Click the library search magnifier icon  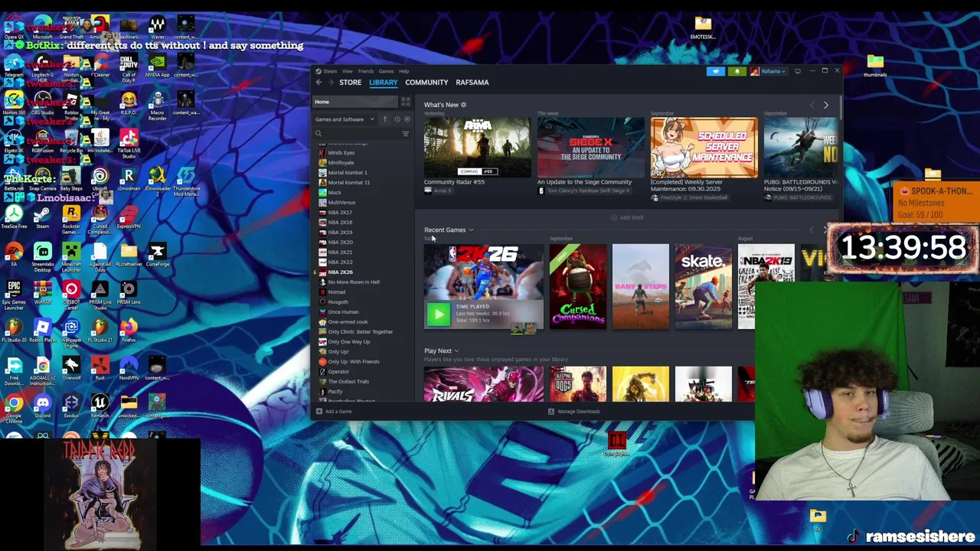tap(318, 134)
